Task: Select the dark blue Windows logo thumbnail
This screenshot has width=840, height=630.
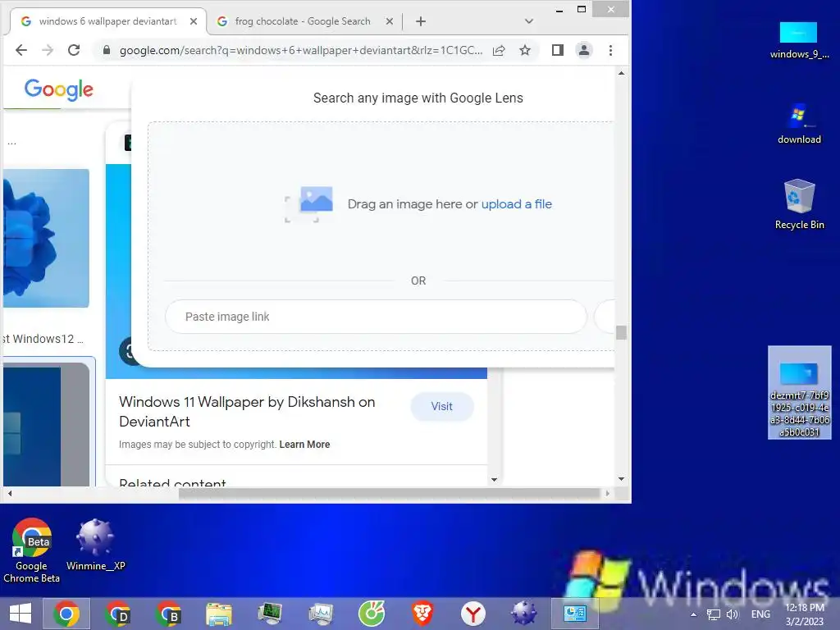Action: point(46,424)
